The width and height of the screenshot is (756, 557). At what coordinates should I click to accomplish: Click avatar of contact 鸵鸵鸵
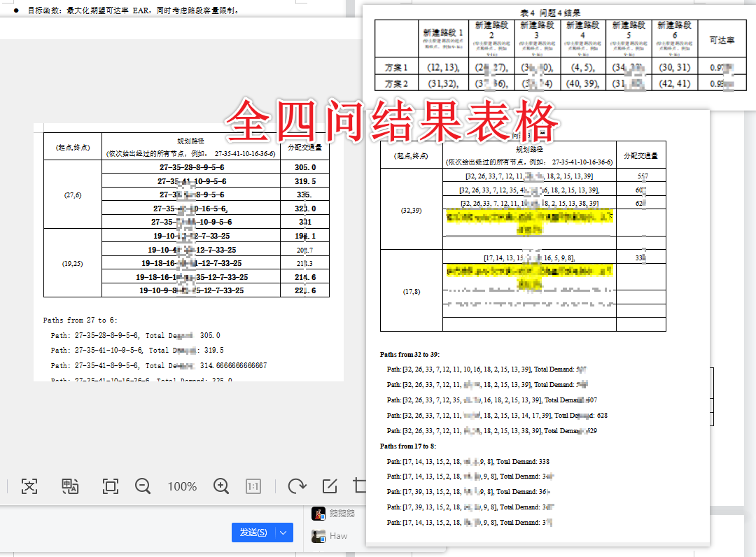(x=318, y=514)
